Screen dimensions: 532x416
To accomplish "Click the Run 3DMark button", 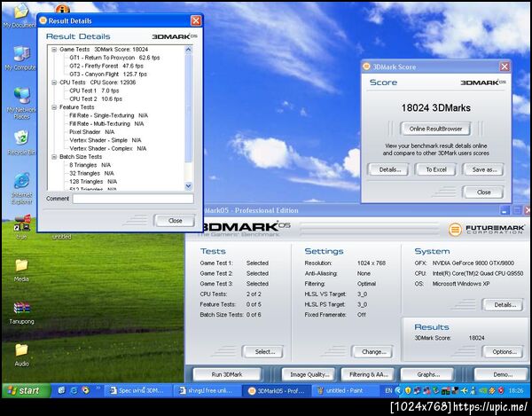I will 227,374.
